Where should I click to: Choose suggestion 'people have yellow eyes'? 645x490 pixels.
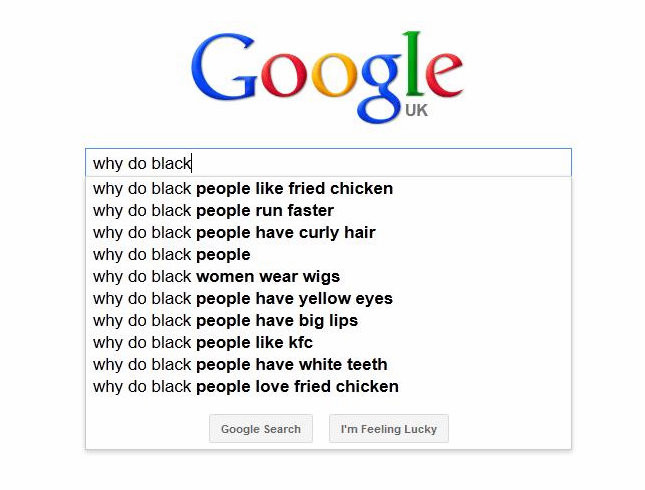coord(328,299)
